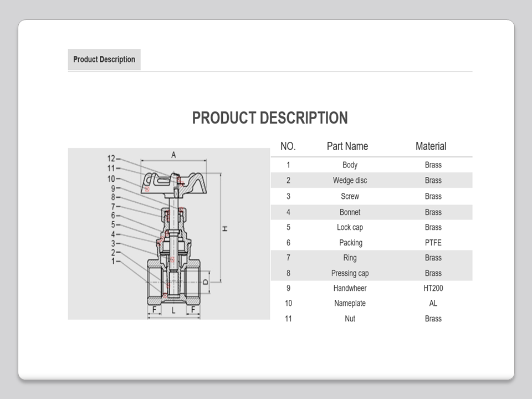Click dimension label H beside the valve
The width and height of the screenshot is (532, 399).
[225, 228]
